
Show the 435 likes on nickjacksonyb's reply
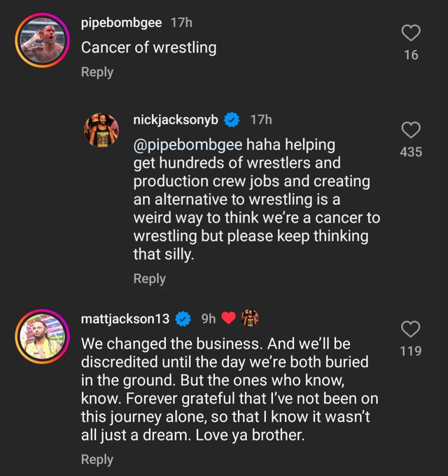411,151
